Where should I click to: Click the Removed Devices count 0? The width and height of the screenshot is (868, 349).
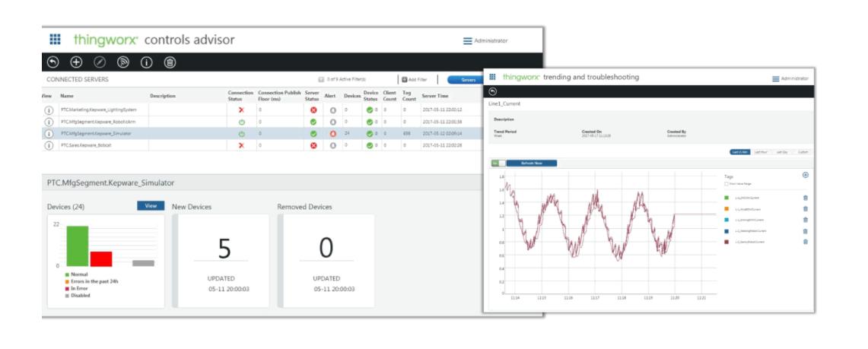click(326, 248)
